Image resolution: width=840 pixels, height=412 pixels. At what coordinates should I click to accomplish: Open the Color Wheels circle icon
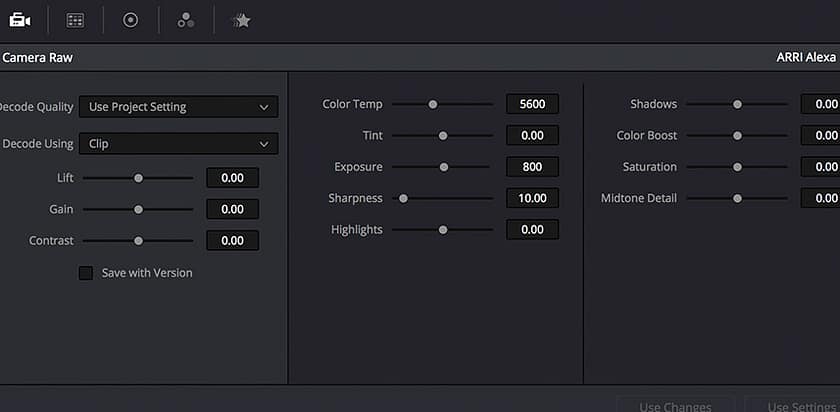130,20
